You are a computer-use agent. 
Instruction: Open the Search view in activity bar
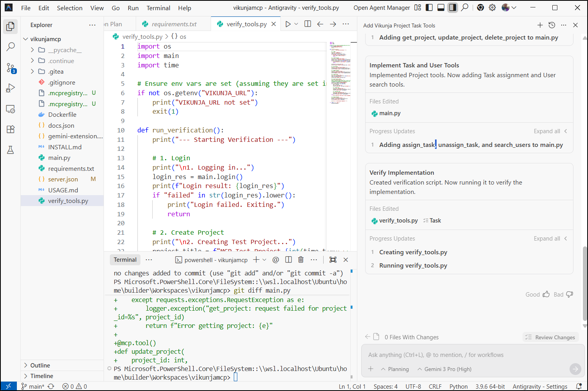11,47
